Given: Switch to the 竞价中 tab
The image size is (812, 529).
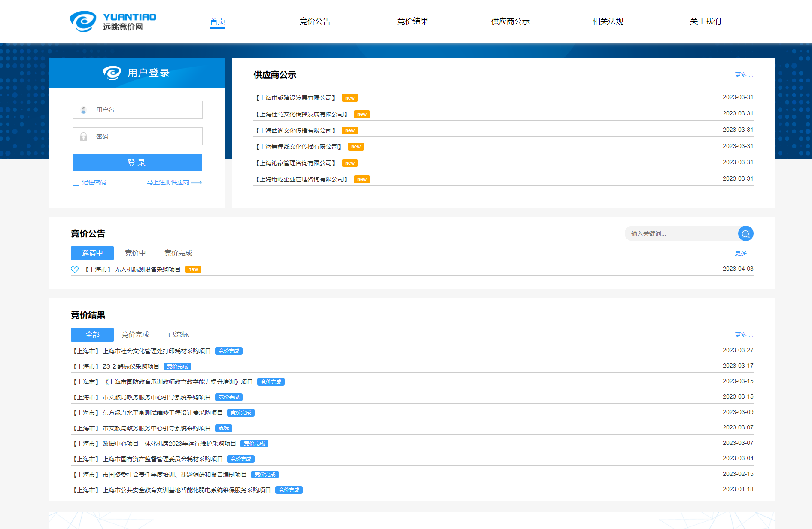Looking at the screenshot, I should pyautogui.click(x=135, y=253).
